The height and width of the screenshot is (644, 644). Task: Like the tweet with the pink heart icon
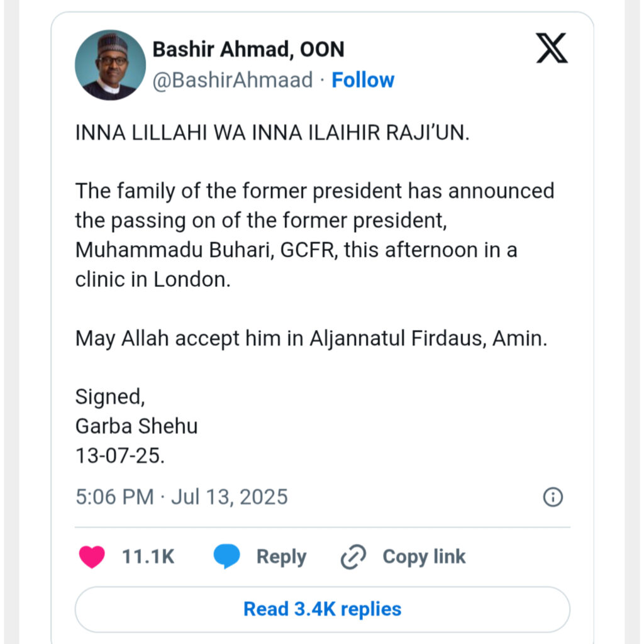point(92,557)
